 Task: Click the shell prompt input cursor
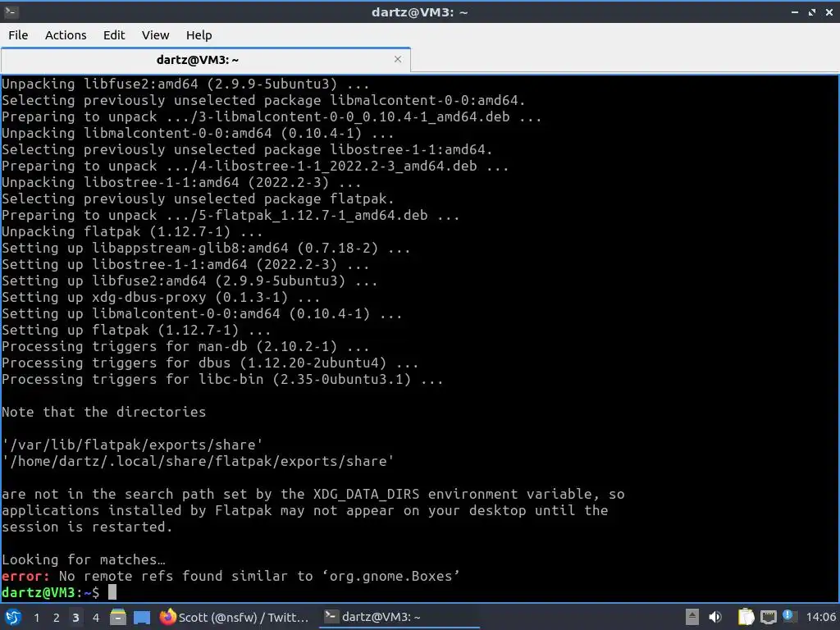coord(112,592)
